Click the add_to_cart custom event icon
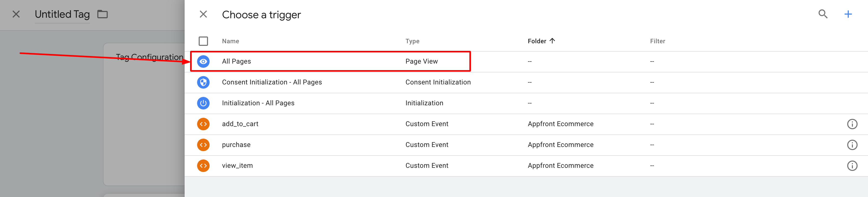The image size is (868, 197). point(203,124)
